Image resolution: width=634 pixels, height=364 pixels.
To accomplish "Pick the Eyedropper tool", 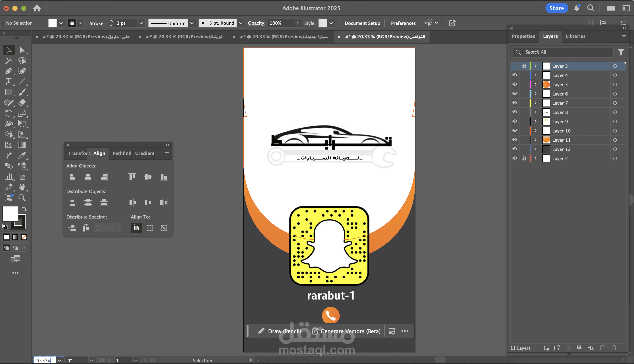I will click(22, 156).
